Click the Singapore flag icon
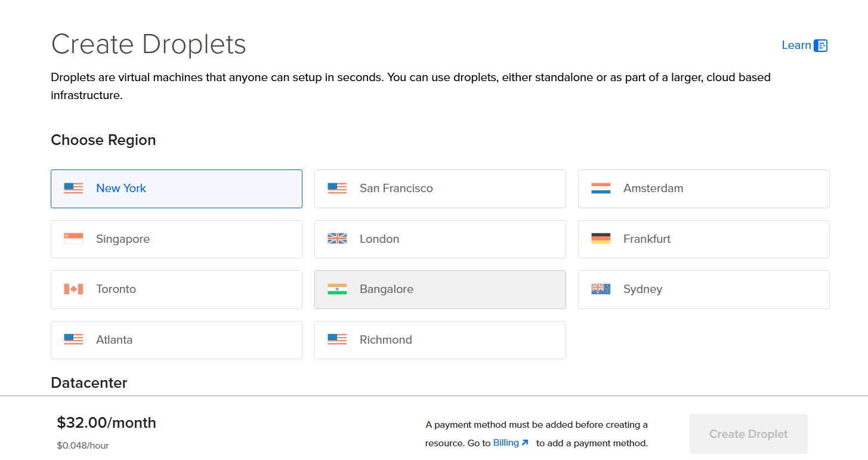 tap(73, 239)
